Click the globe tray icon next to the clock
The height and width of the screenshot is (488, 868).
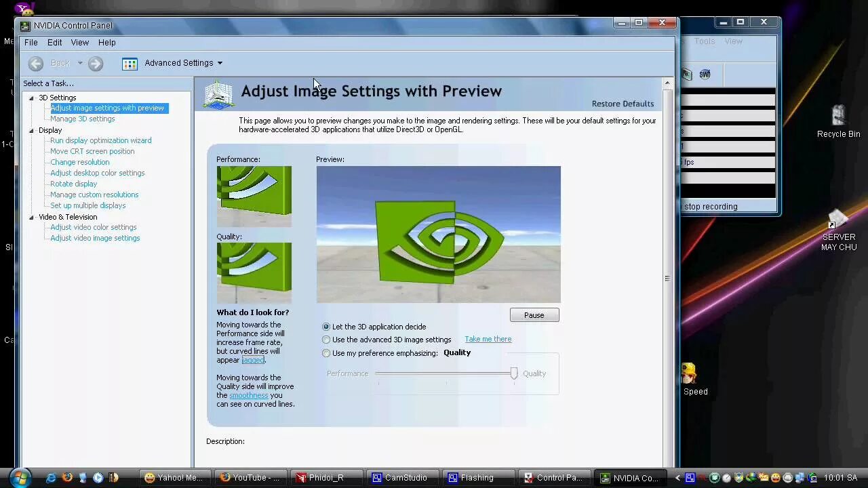click(813, 478)
